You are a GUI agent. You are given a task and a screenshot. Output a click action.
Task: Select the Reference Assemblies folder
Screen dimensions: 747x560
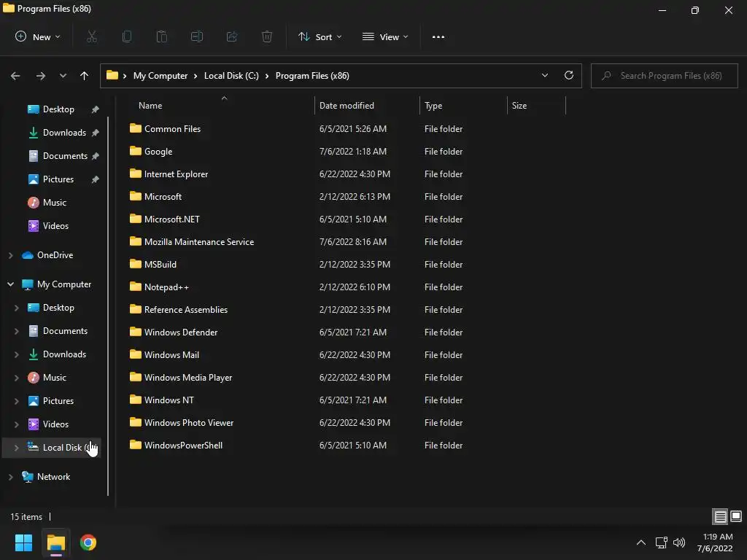(x=186, y=309)
